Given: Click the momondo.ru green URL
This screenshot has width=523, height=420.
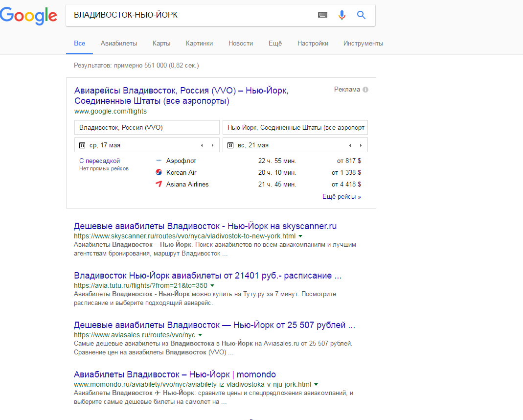Looking at the screenshot, I should coord(192,384).
